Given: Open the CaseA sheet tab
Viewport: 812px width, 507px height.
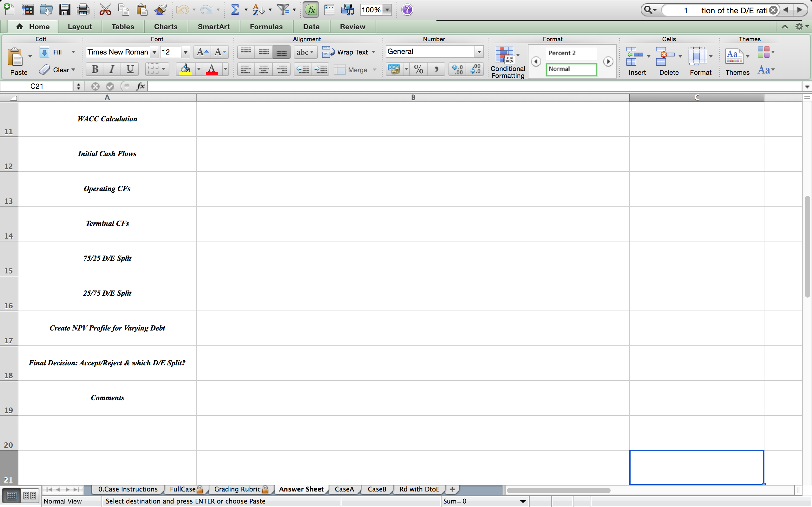Looking at the screenshot, I should pos(344,489).
